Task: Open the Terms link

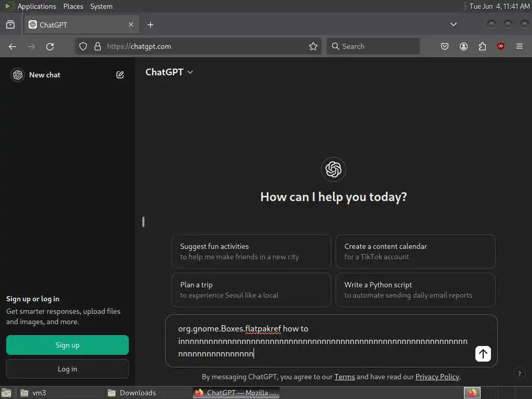Action: pyautogui.click(x=344, y=377)
